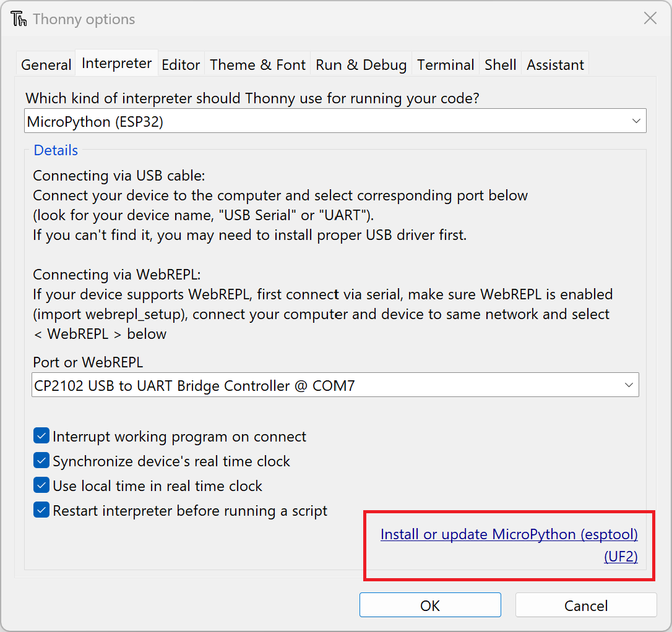Click the 'Port or WebREPL' label
This screenshot has width=672, height=632.
tap(88, 362)
